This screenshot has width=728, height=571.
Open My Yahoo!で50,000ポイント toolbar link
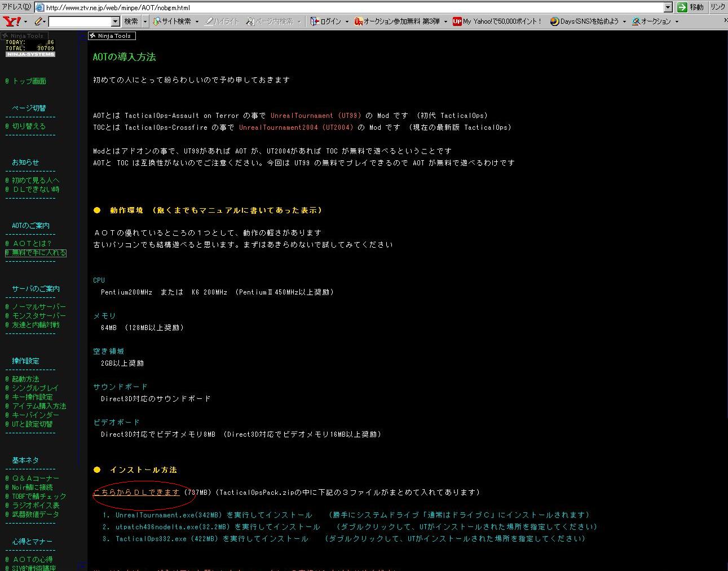497,21
